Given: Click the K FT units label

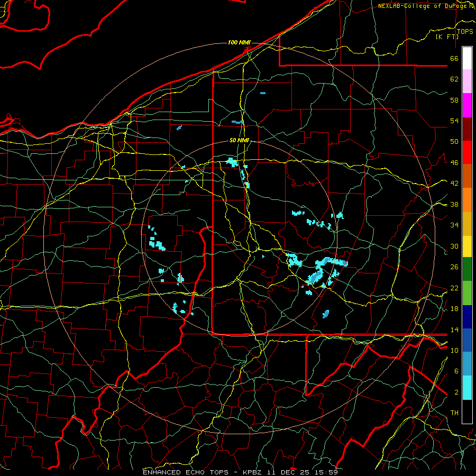Looking at the screenshot, I should pos(447,36).
